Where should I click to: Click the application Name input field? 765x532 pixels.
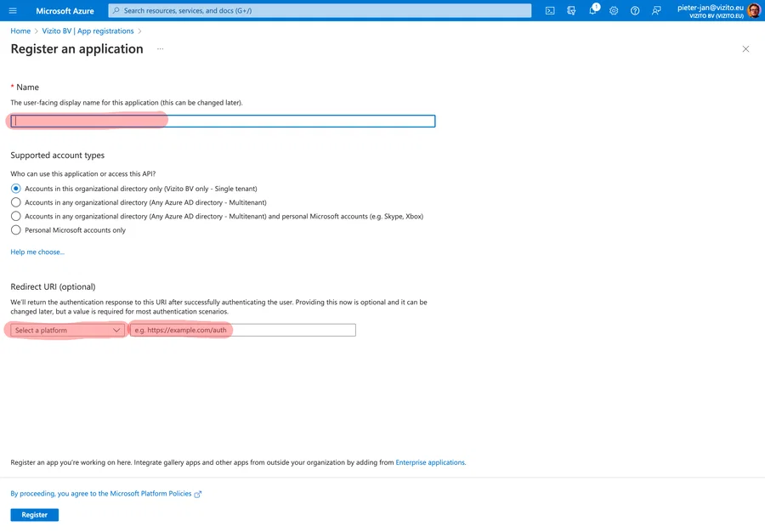221,120
